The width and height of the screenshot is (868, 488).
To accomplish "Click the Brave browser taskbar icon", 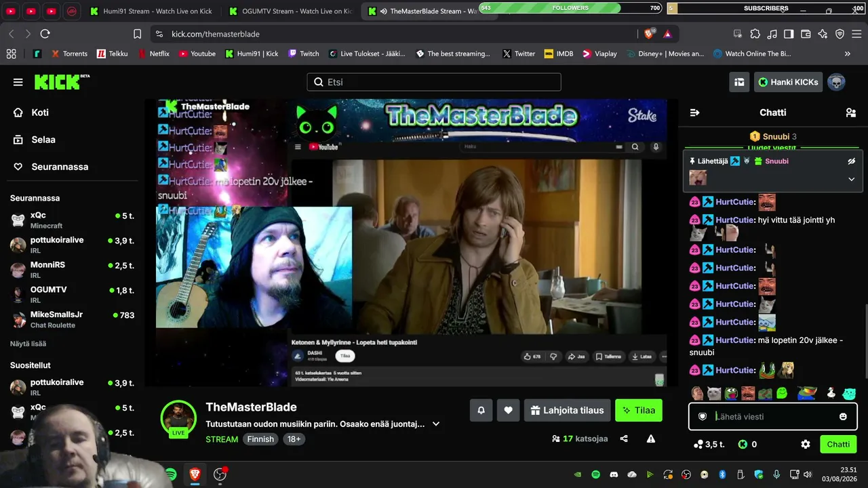I will click(195, 474).
